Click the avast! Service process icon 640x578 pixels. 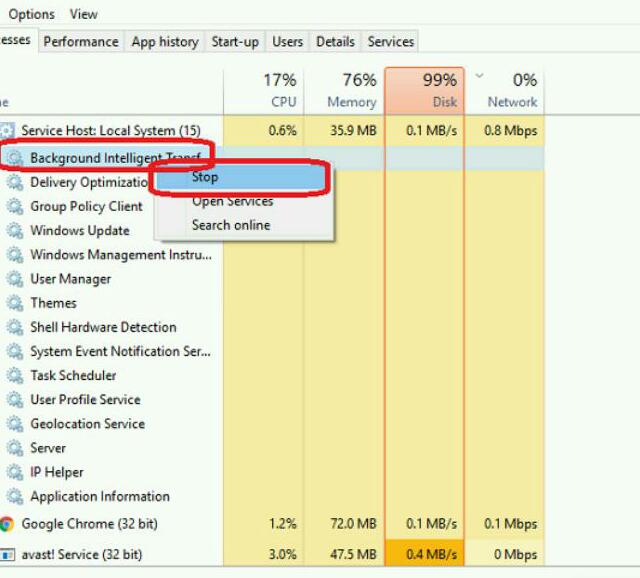tap(7, 554)
